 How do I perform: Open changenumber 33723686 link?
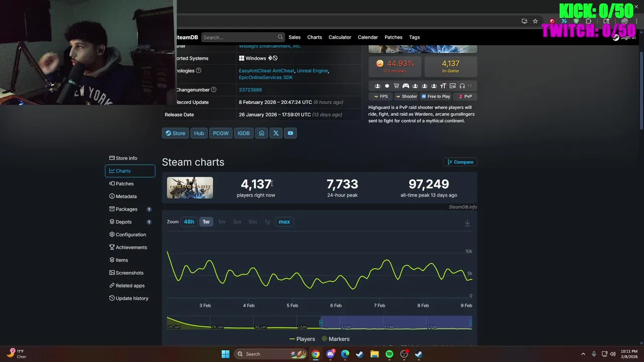250,90
